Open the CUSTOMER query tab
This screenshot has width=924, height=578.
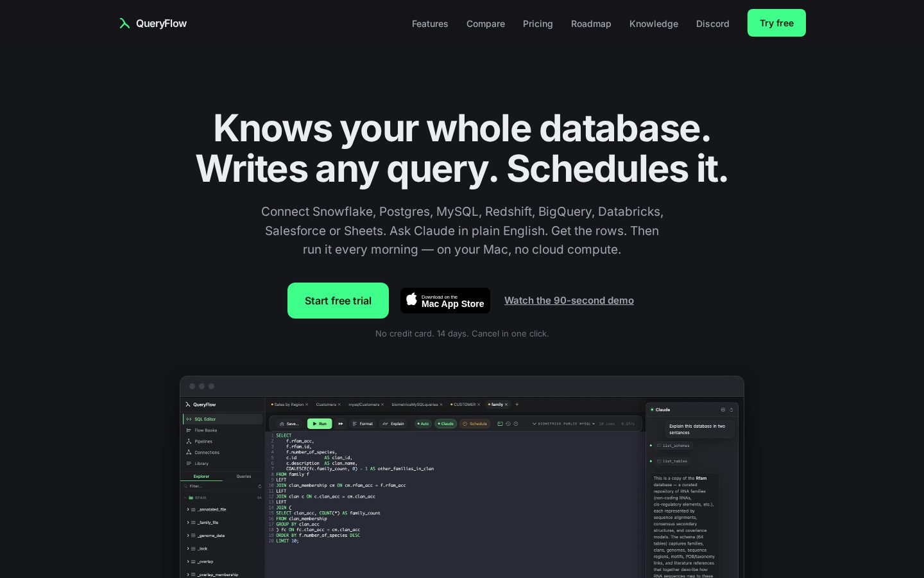coord(463,405)
